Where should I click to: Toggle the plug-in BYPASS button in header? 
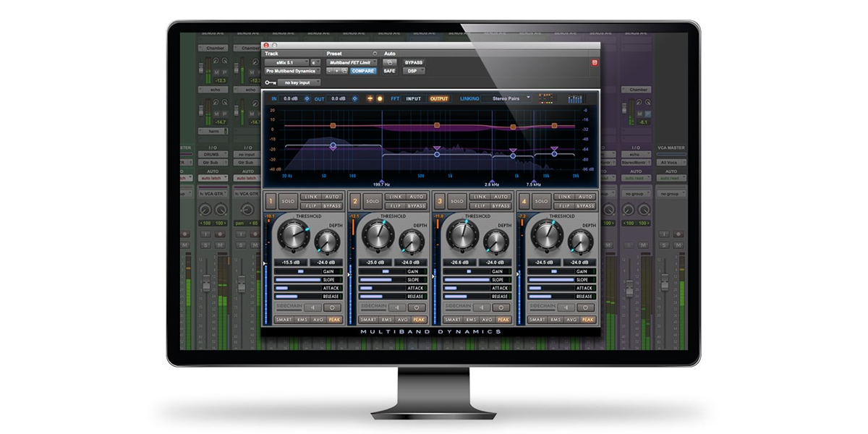pos(414,63)
